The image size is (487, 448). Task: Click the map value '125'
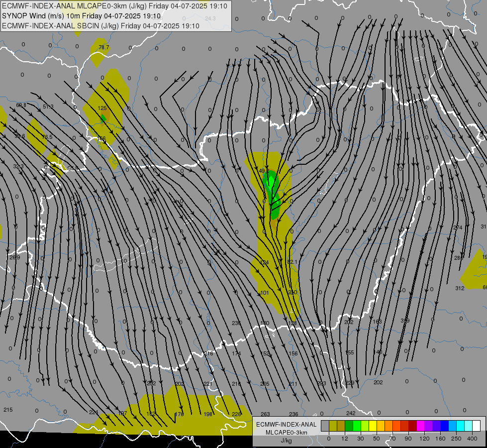click(x=102, y=108)
